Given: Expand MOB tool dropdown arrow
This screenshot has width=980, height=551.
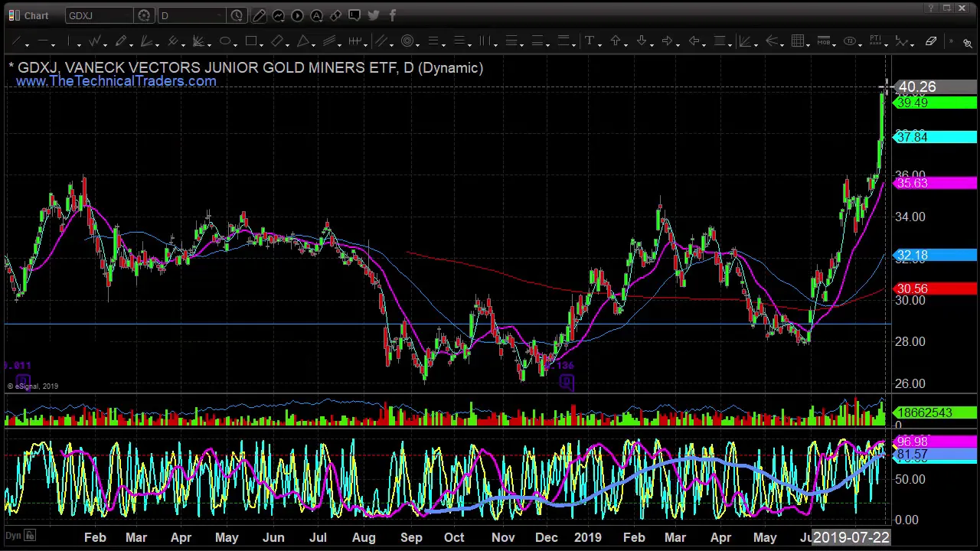Looking at the screenshot, I should tap(835, 44).
